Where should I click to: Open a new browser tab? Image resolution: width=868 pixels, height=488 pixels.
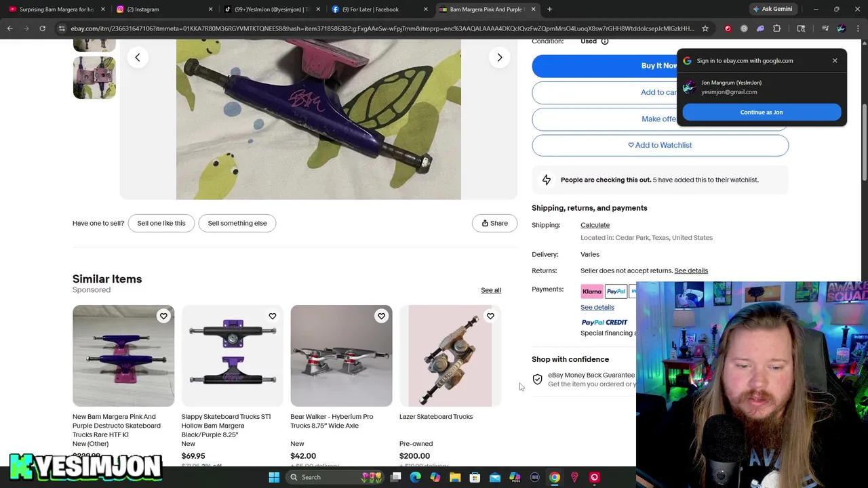(549, 9)
